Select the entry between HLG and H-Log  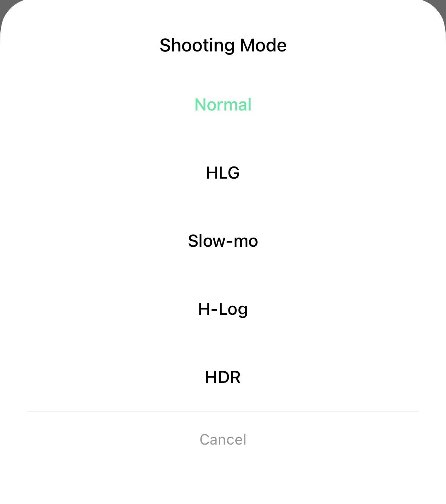pos(223,241)
